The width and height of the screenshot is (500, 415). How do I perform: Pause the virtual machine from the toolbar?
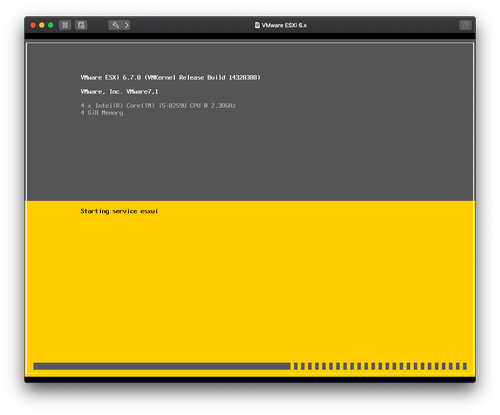[x=65, y=25]
